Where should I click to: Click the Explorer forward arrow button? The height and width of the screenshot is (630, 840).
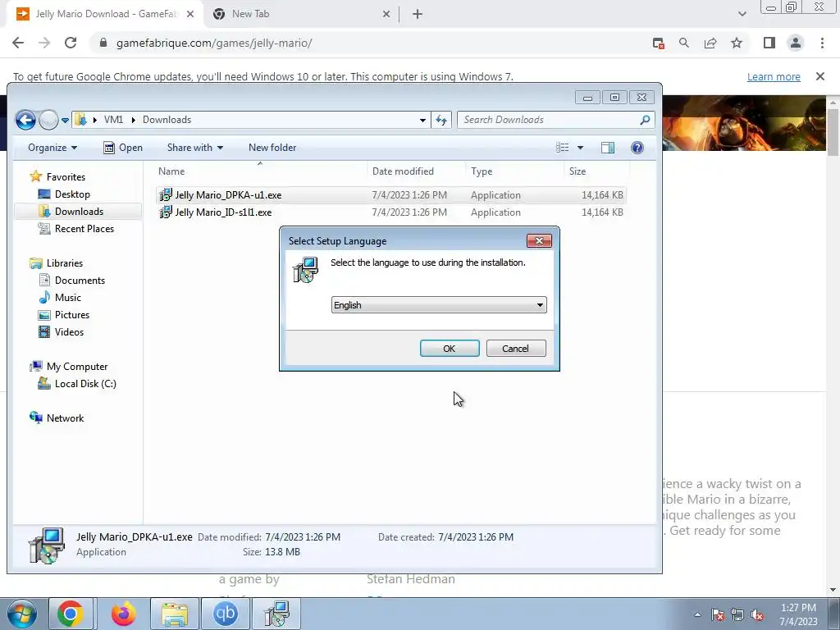click(48, 120)
